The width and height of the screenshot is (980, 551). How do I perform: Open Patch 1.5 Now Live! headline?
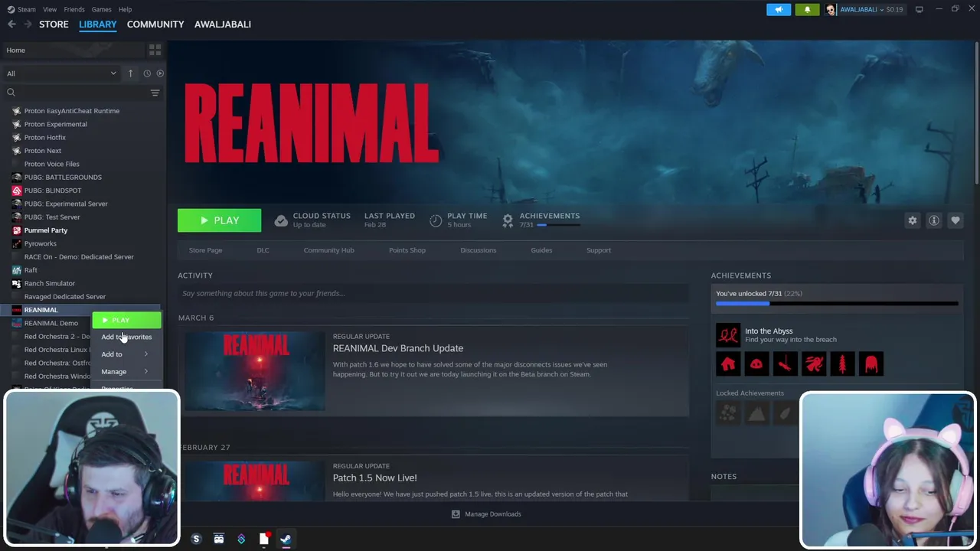coord(375,478)
